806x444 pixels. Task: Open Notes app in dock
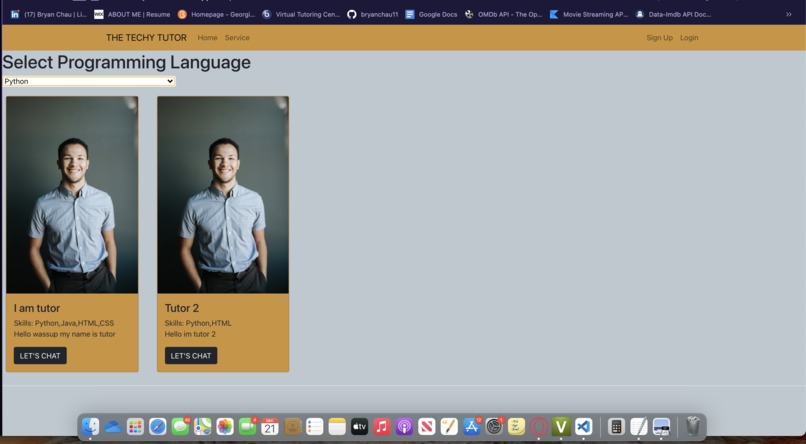337,427
